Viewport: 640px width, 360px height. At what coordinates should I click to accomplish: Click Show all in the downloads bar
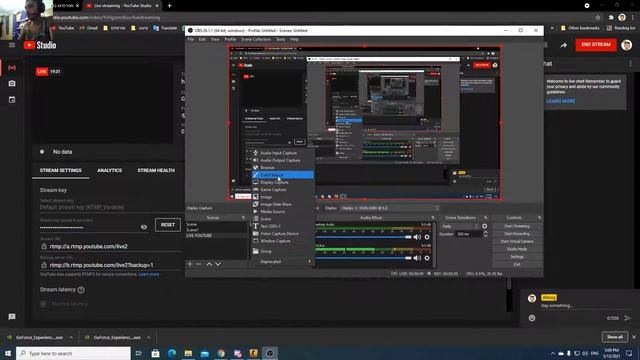coord(615,337)
